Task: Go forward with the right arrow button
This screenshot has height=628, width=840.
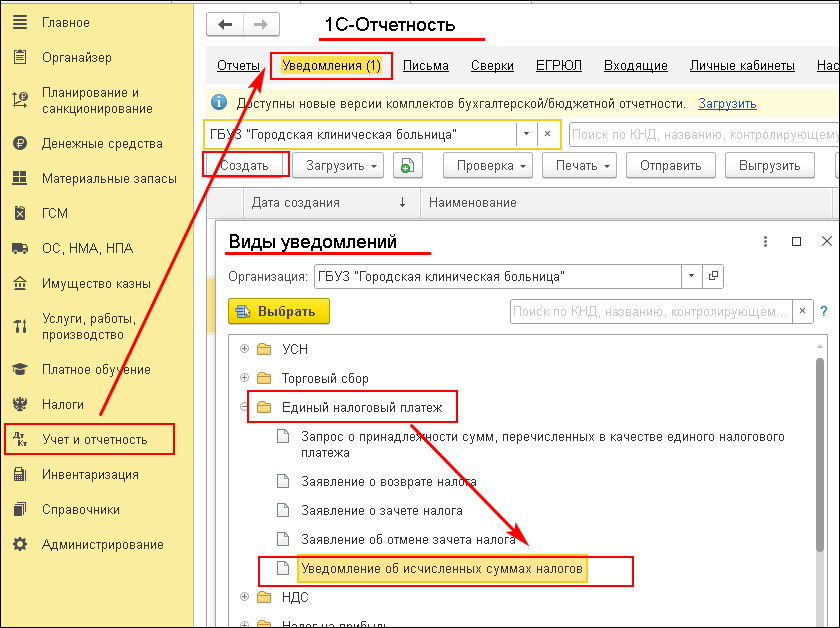Action: click(261, 25)
